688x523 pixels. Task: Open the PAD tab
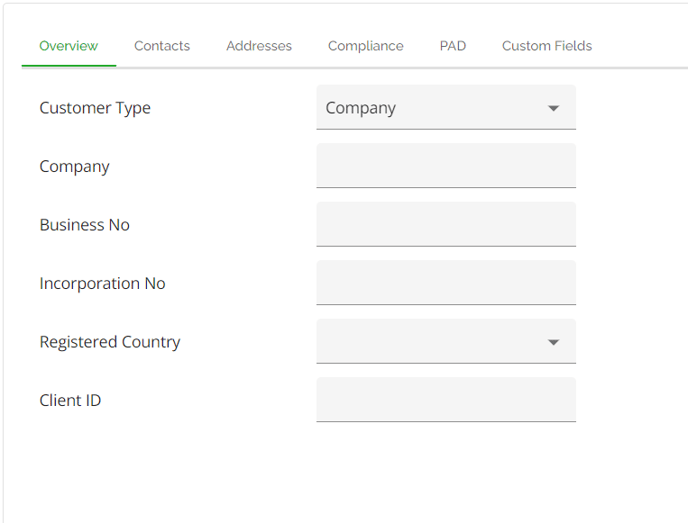pyautogui.click(x=453, y=46)
